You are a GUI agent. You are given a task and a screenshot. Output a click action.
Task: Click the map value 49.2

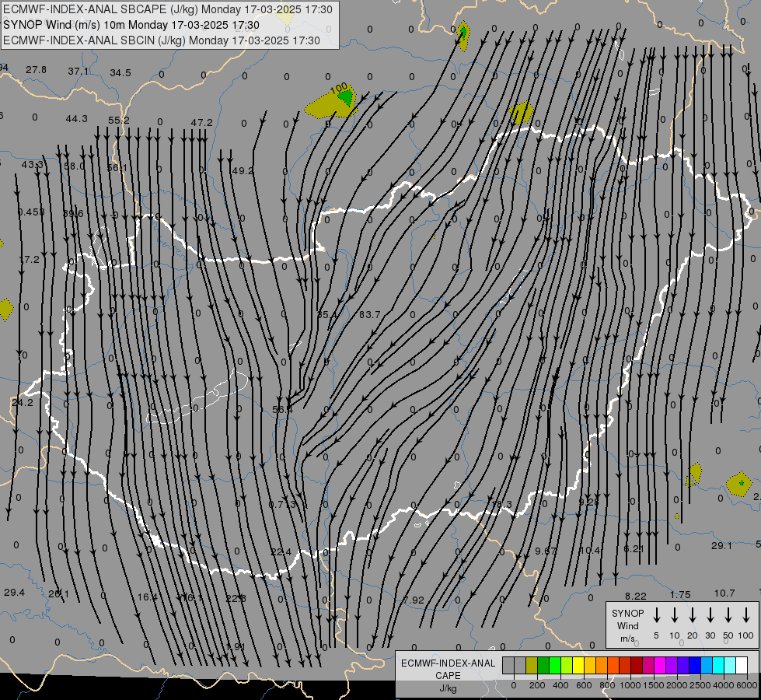(243, 170)
